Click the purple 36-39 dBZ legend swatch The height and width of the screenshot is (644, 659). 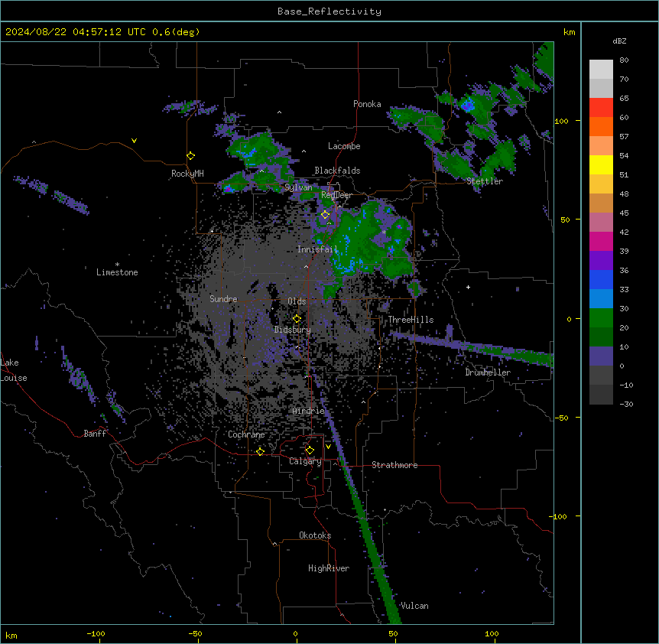[x=601, y=261]
